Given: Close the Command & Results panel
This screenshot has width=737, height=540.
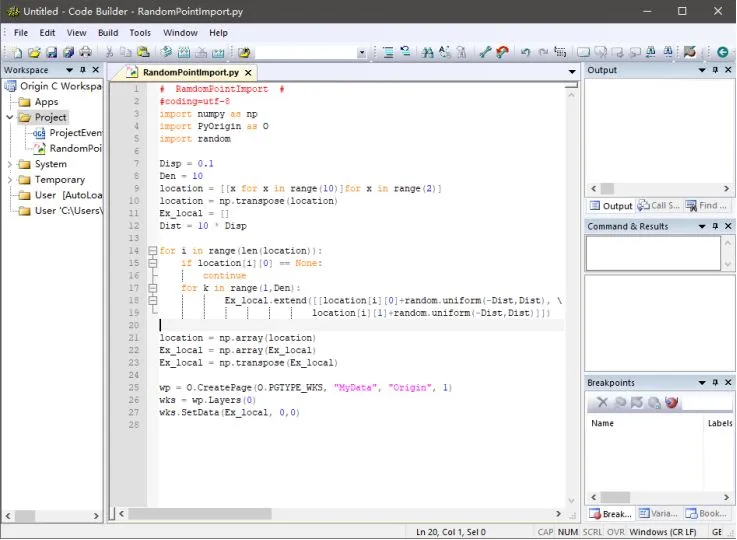Looking at the screenshot, I should 728,226.
